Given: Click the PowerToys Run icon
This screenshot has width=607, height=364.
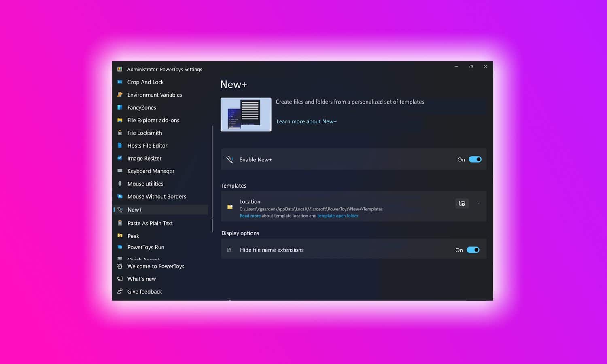Looking at the screenshot, I should [120, 247].
